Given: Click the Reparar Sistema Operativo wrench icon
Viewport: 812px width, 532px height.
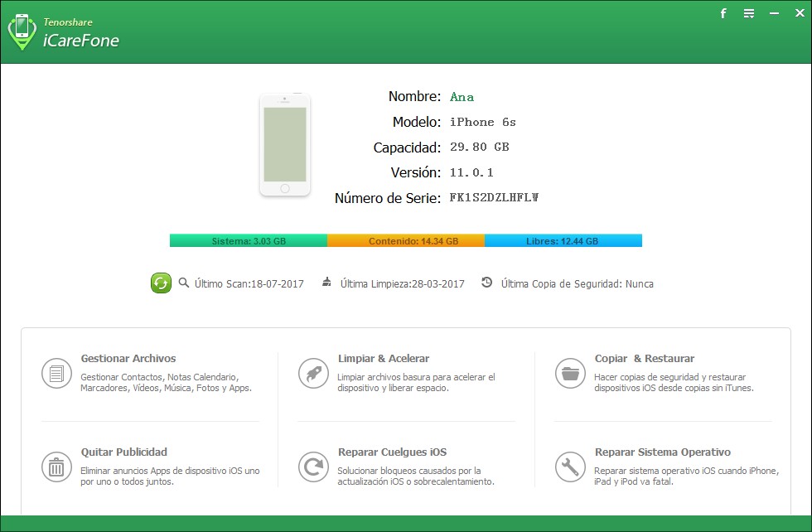Looking at the screenshot, I should (x=570, y=467).
